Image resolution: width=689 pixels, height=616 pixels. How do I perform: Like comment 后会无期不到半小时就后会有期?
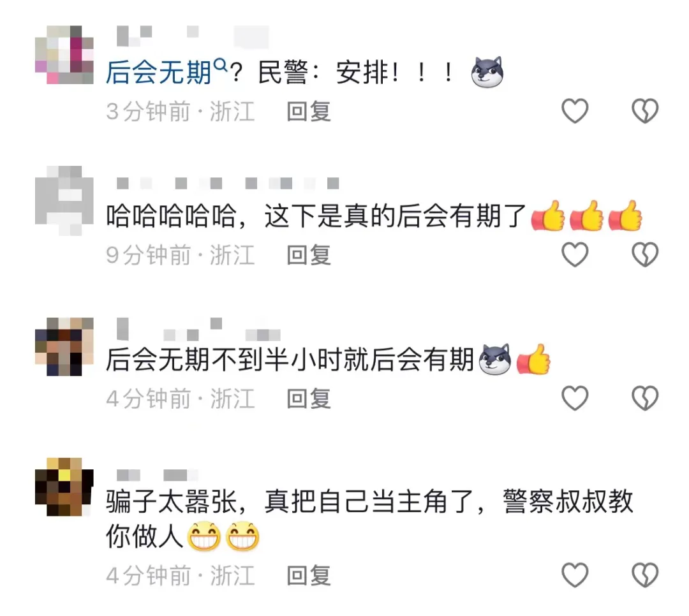coord(575,398)
